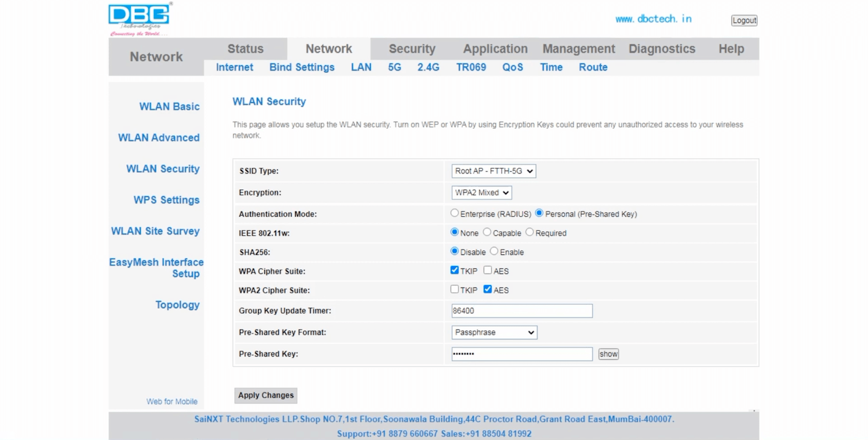Expand the Pre-Shared Key Format dropdown
The image size is (868, 440).
(494, 332)
